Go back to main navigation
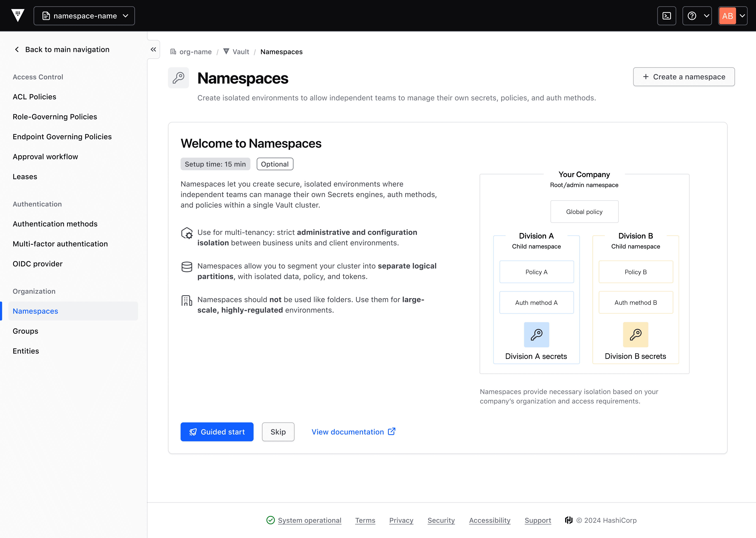 (x=62, y=49)
